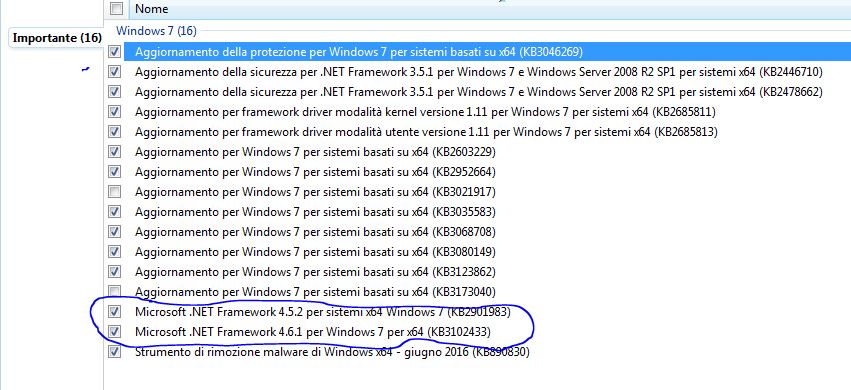Select the Aggiornamento per Windows 7 KB3035583 row
The image size is (851, 390).
click(315, 212)
